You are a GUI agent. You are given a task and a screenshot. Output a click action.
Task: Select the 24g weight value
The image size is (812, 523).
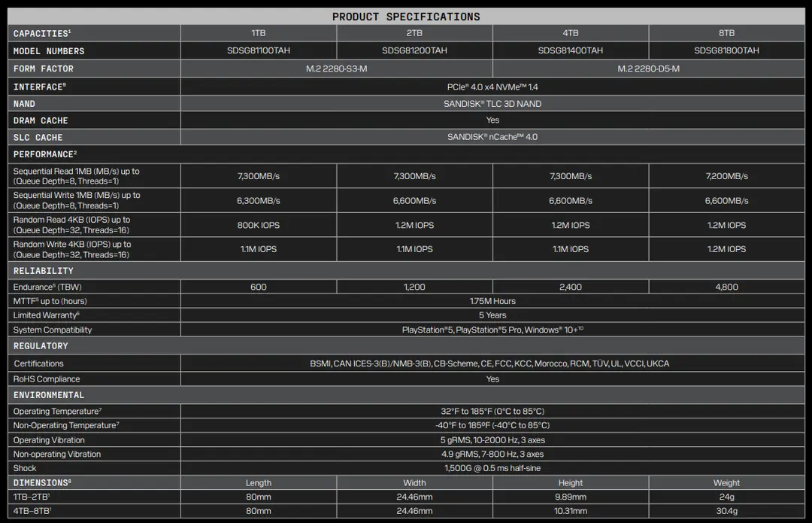[x=726, y=497]
